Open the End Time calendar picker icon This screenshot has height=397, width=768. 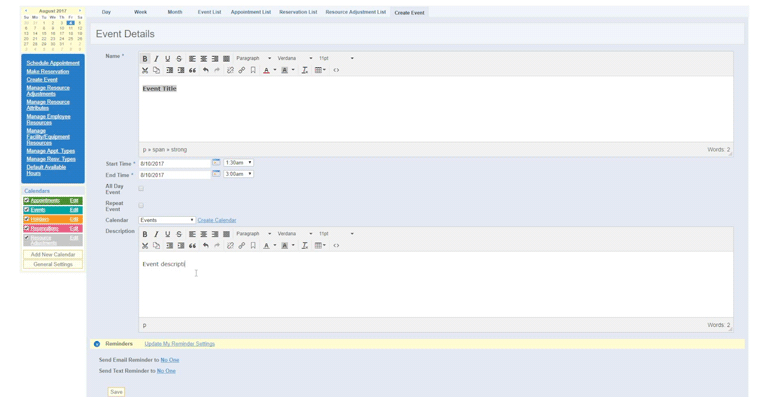[216, 174]
